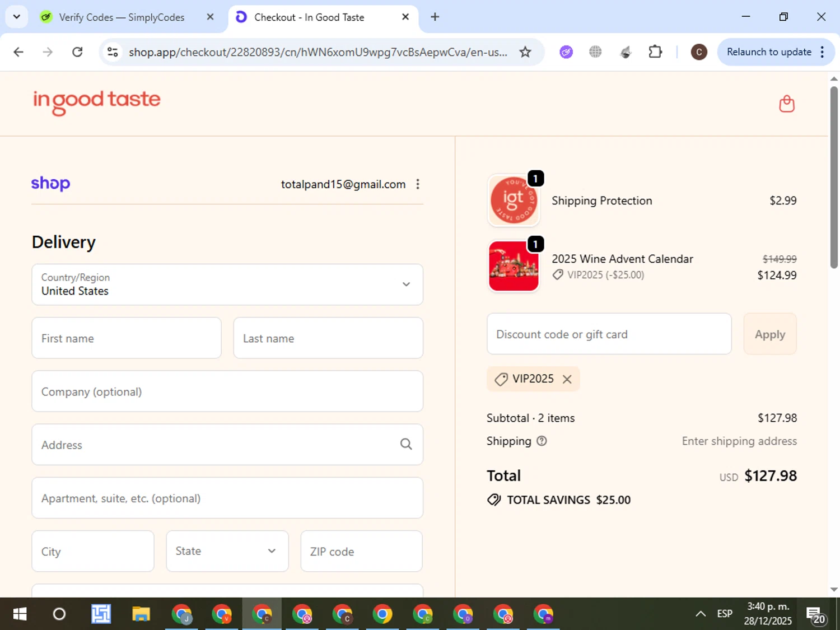
Task: Bookmark this page with the star icon
Action: coord(525,52)
